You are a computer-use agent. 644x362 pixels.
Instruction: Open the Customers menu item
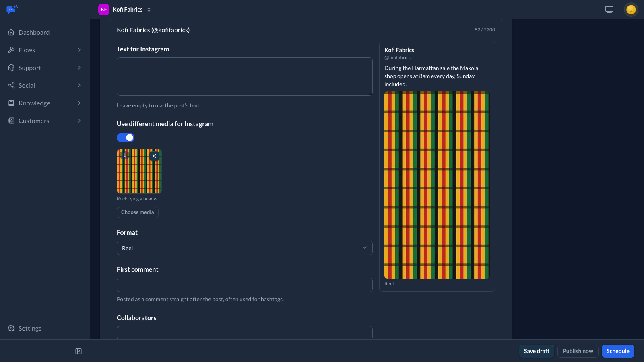coord(45,121)
